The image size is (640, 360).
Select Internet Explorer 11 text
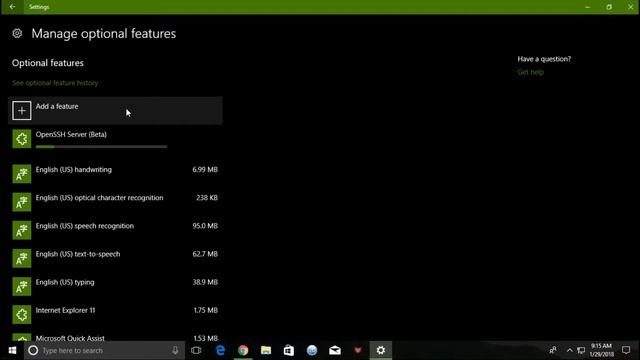click(65, 310)
